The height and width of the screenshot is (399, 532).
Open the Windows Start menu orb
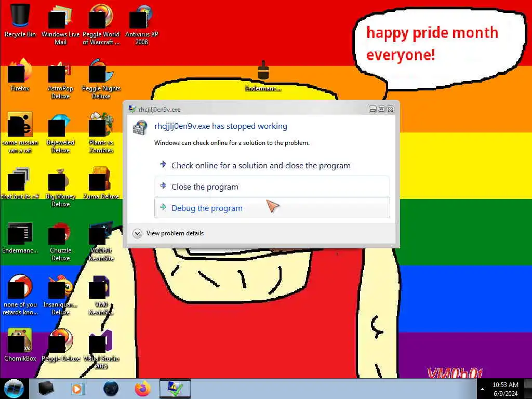[x=14, y=389]
